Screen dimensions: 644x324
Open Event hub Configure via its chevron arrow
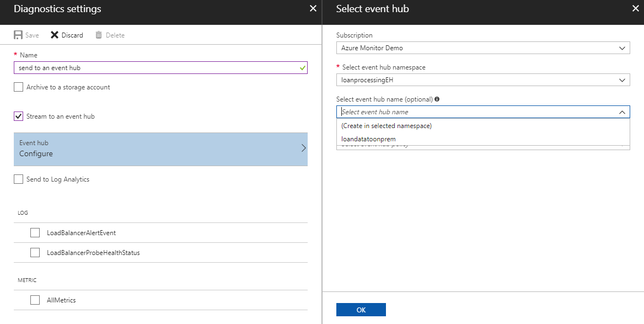pyautogui.click(x=303, y=148)
